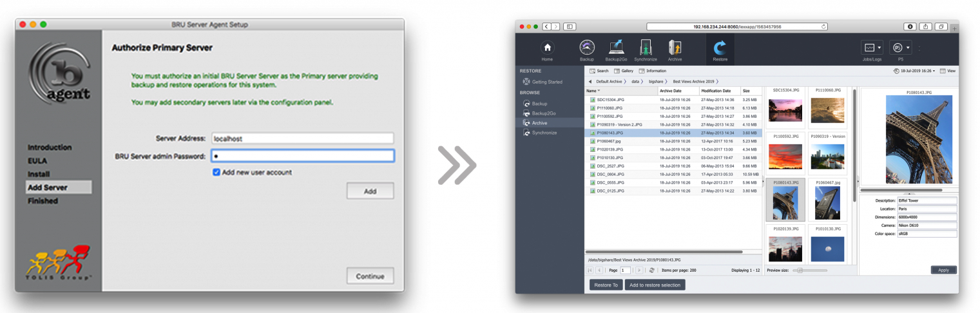Screen dimensions: 980x313
Task: Edit the Location field Paris
Action: (x=927, y=209)
